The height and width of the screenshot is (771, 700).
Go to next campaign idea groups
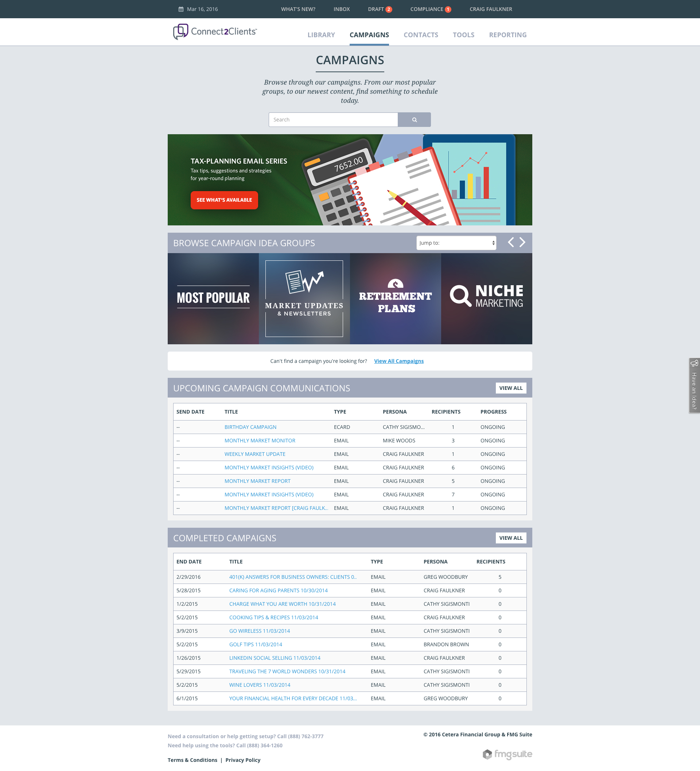coord(522,243)
